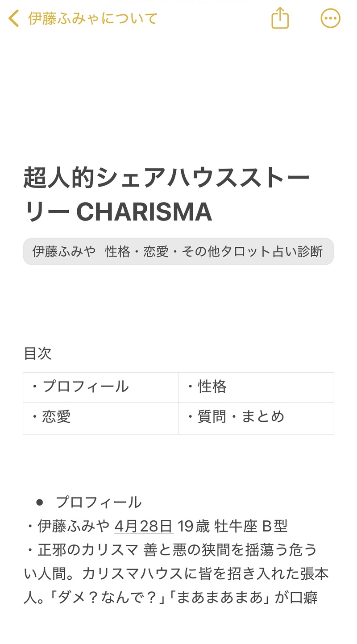This screenshot has width=357, height=644.
Task: Tap the 正邪のカリスマ phrase
Action: (88, 550)
